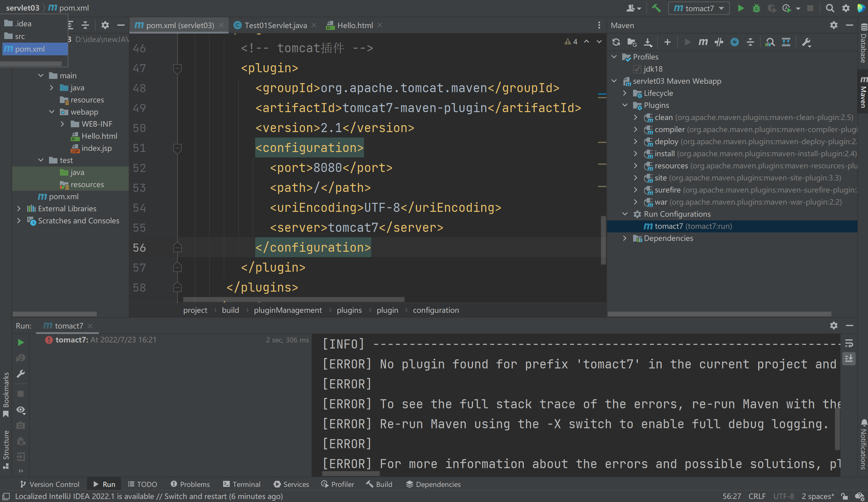The image size is (868, 502).
Task: Toggle soft-wrap in Run console
Action: pyautogui.click(x=849, y=343)
